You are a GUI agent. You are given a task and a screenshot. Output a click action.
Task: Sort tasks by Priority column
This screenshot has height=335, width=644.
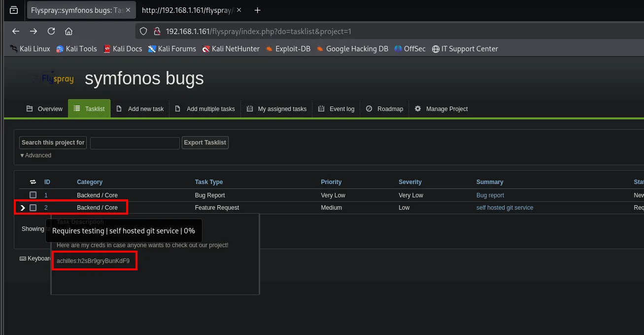(x=331, y=182)
